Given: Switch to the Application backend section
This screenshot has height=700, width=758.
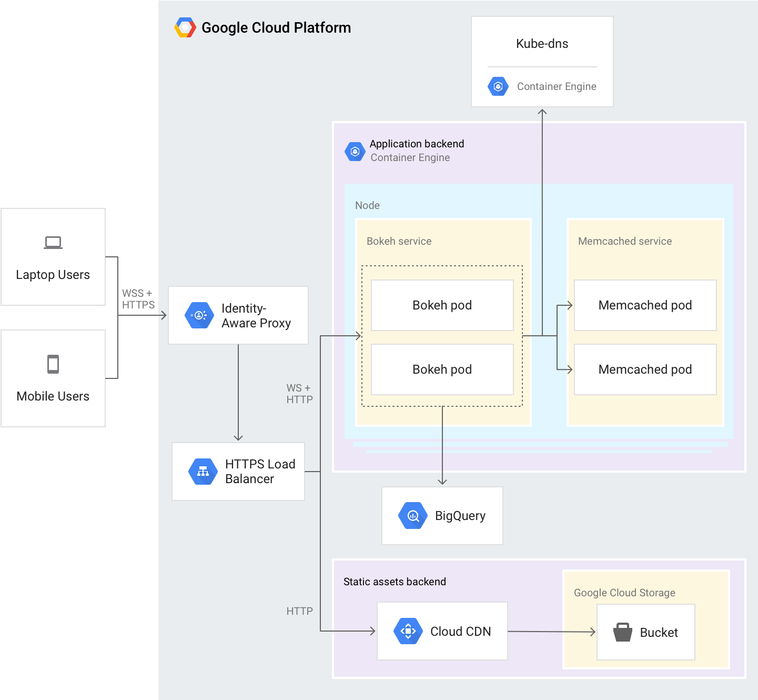Looking at the screenshot, I should click(417, 144).
